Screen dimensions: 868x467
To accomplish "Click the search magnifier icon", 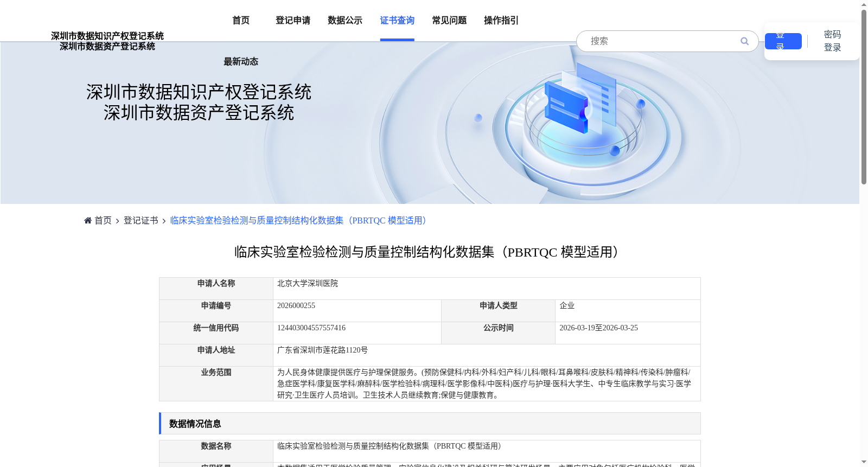I will point(744,41).
